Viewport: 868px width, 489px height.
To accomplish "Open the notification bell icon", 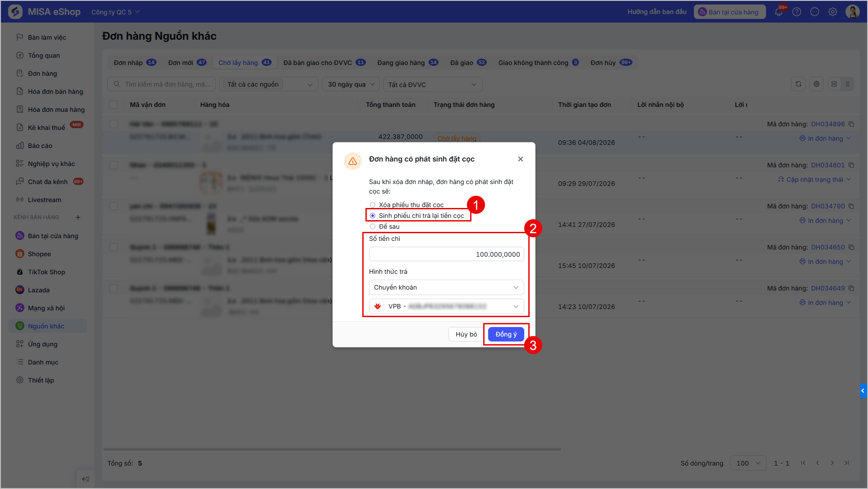I will [779, 12].
